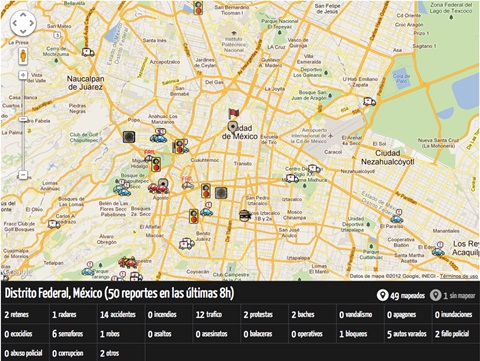480x361 pixels.
Task: Click the gray location pin at Ciudad de México
Action: pyautogui.click(x=232, y=128)
